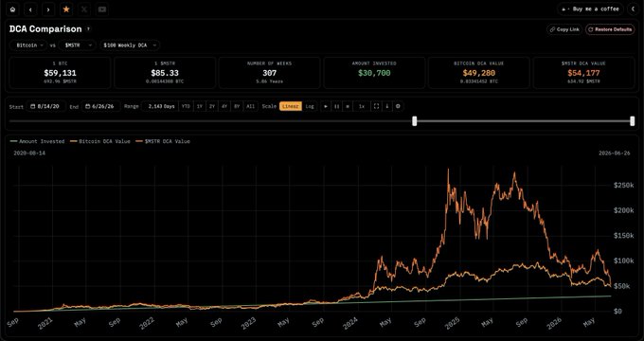Click the $250k y-axis label
This screenshot has width=644, height=341.
(623, 186)
